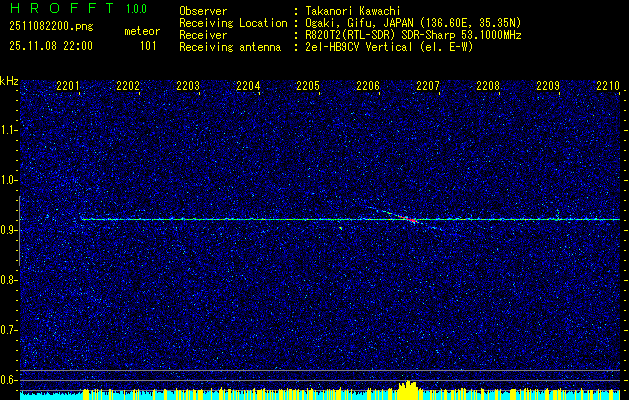Click the 1.0 kHz frequency label
The width and height of the screenshot is (629, 400).
point(9,181)
